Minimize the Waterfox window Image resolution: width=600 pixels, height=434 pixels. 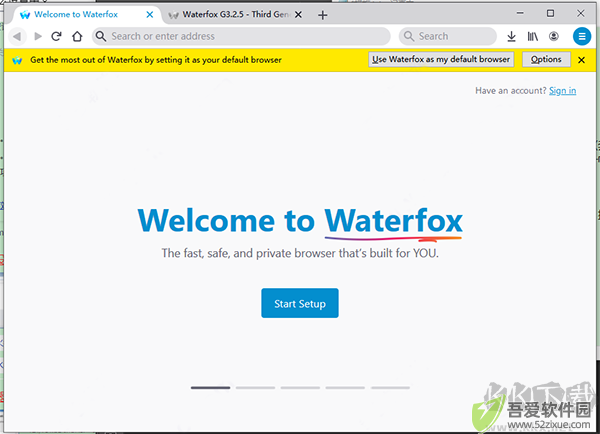520,13
